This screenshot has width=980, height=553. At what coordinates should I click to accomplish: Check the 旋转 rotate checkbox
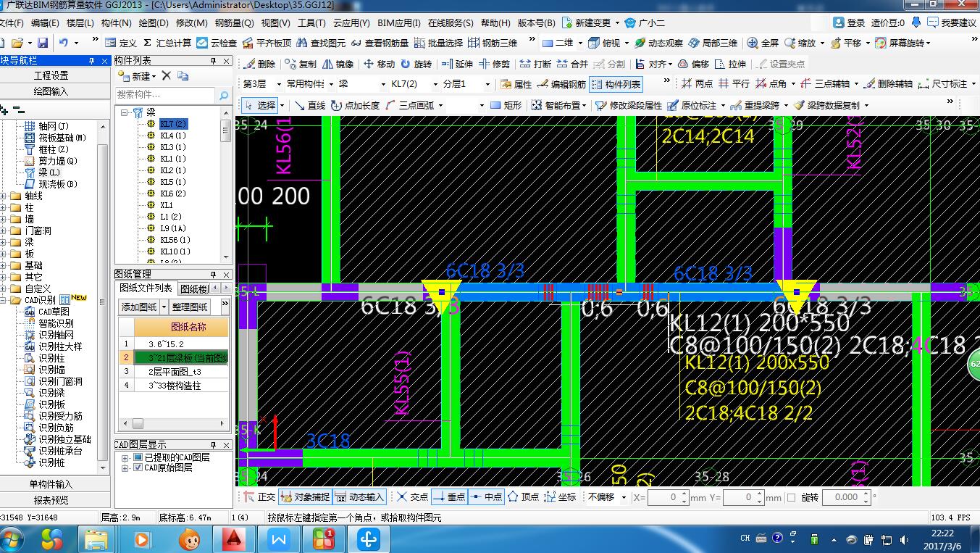point(792,498)
